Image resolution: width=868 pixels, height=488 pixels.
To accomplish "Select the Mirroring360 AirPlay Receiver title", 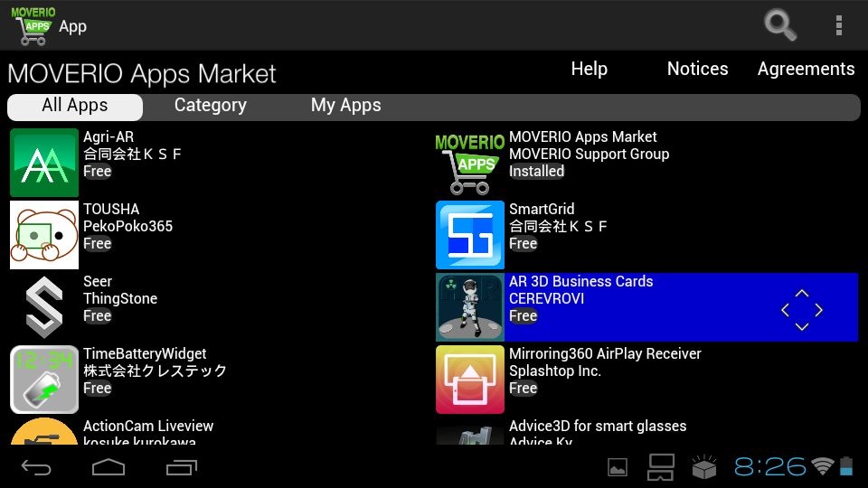I will 605,354.
